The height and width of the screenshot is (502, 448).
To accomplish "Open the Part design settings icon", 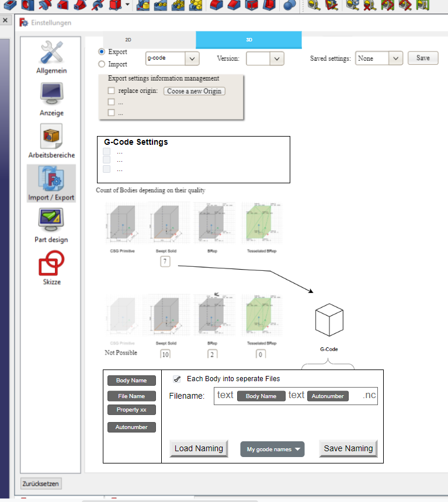I will coord(51,225).
